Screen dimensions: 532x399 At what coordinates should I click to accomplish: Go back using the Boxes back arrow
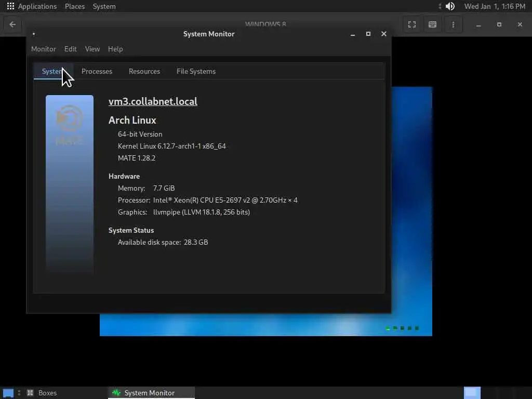(12, 24)
